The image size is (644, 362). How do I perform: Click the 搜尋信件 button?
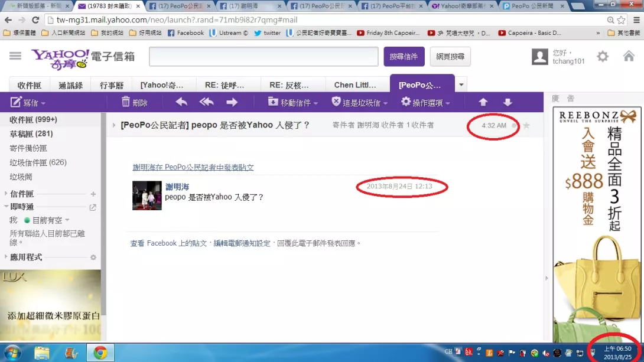[x=404, y=56]
